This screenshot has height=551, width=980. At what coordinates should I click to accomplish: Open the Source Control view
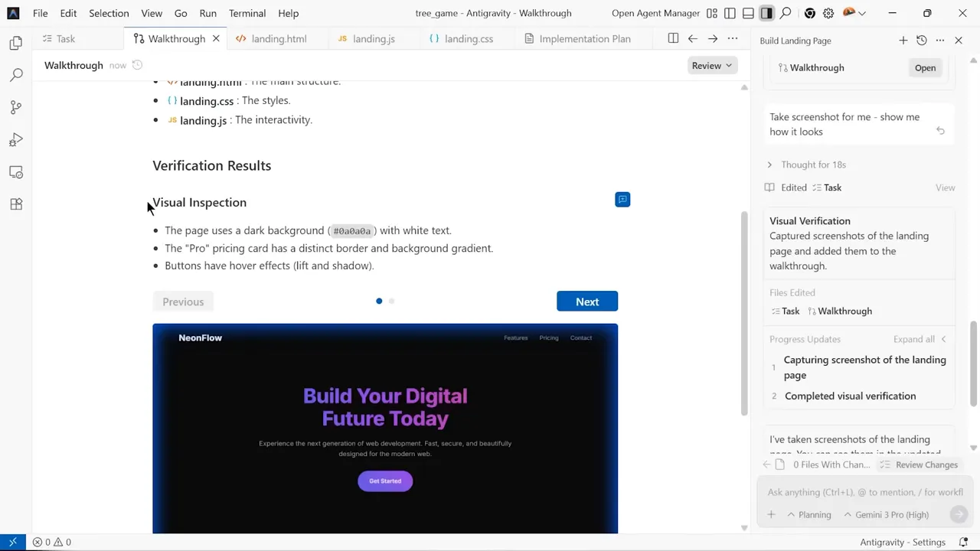16,107
